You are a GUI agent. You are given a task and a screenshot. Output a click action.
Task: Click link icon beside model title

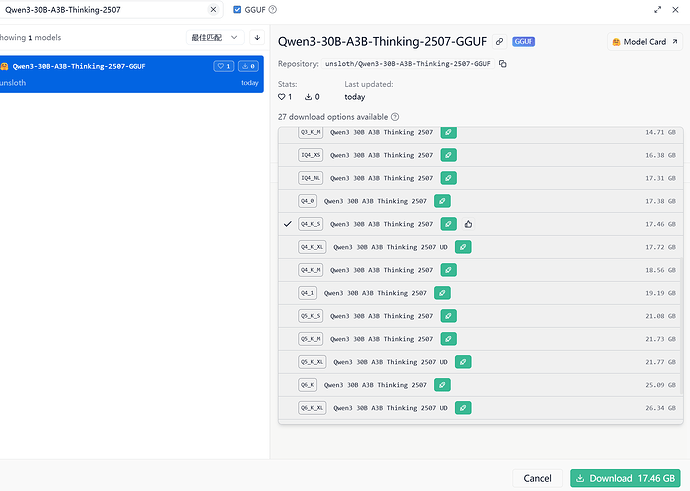[499, 41]
